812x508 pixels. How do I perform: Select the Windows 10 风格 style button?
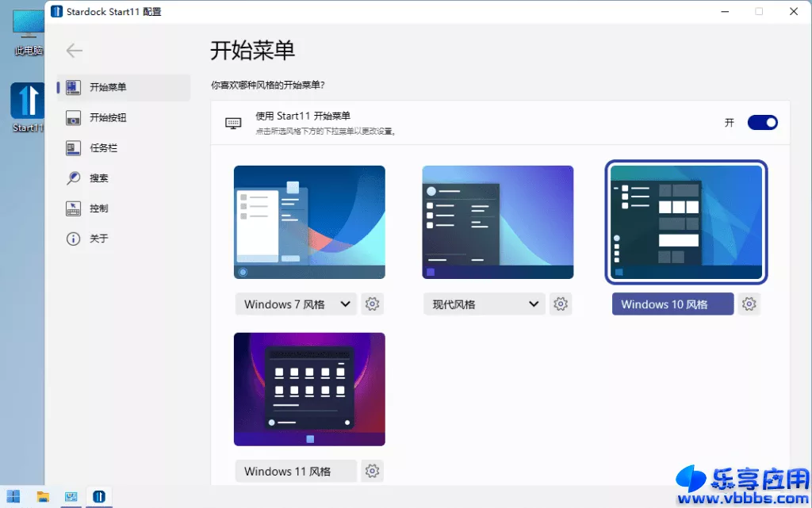tap(672, 304)
